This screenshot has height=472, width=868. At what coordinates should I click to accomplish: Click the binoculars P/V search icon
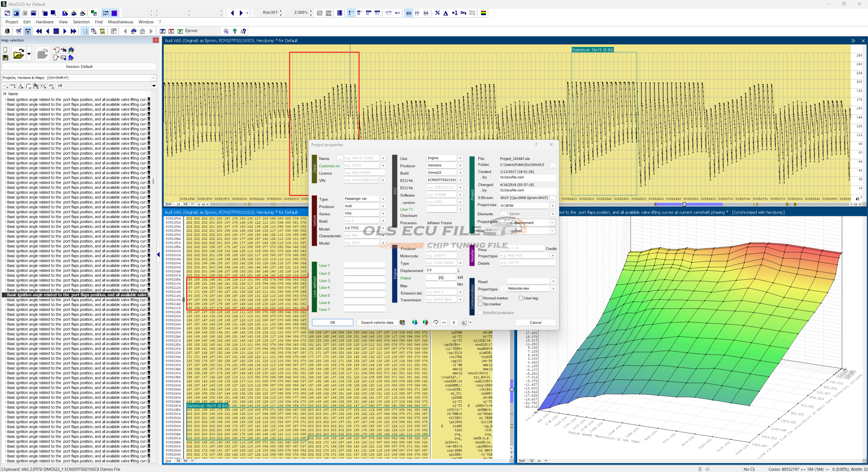click(x=71, y=50)
